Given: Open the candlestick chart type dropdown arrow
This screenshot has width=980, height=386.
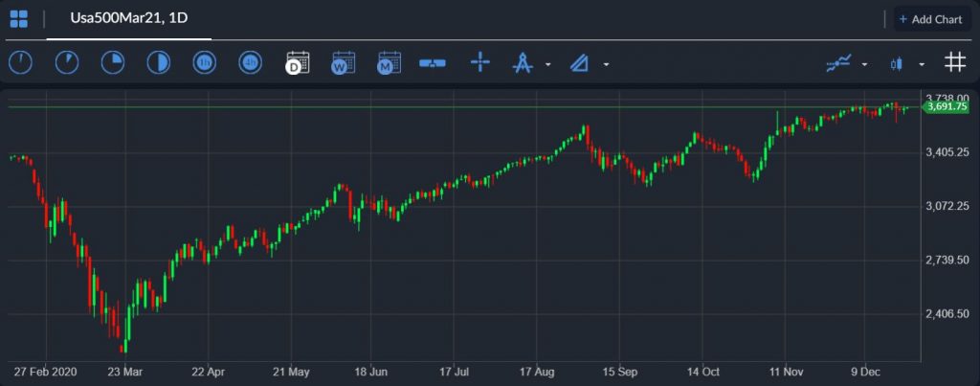Looking at the screenshot, I should pos(922,64).
